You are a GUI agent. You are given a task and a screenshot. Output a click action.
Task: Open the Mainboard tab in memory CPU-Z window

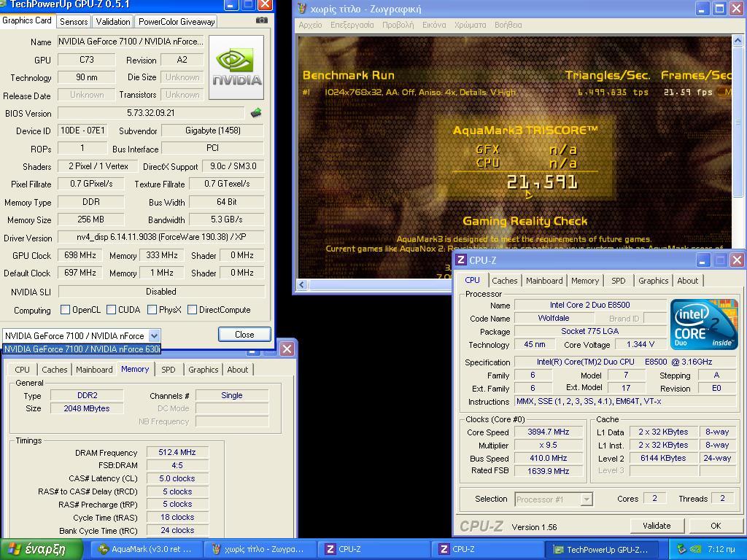tap(94, 370)
